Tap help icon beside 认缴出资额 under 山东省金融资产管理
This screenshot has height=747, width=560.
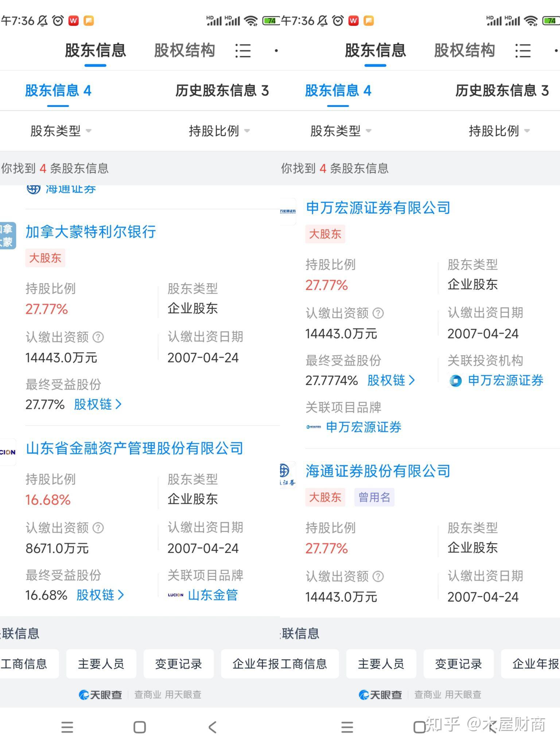click(x=98, y=528)
